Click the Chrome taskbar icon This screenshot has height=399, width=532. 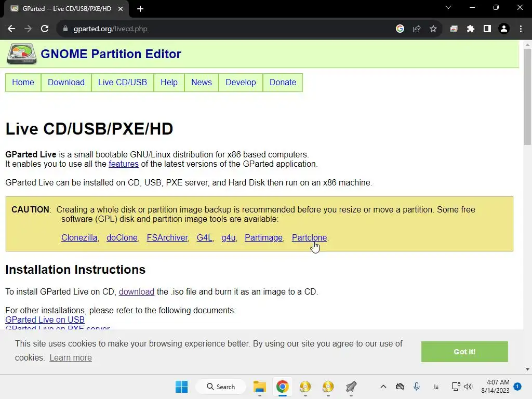pyautogui.click(x=282, y=387)
